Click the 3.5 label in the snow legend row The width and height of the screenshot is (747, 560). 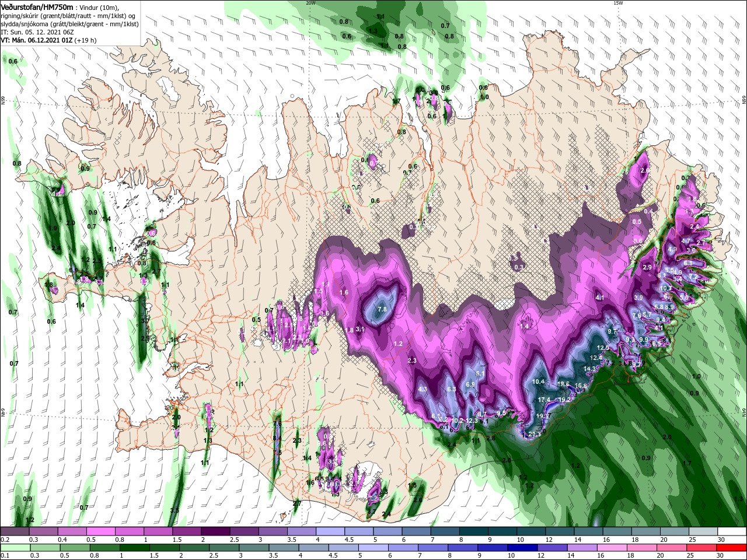click(x=291, y=540)
